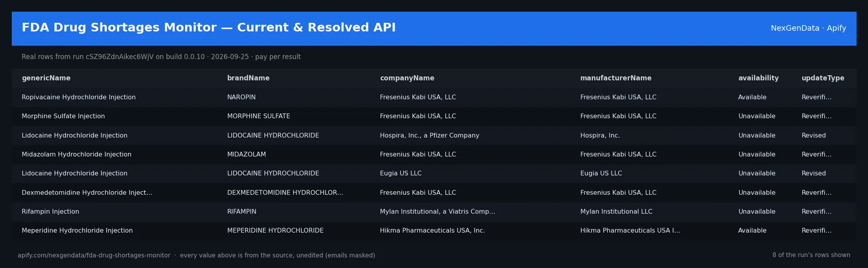Select the brandName column header
The width and height of the screenshot is (868, 268).
pos(248,78)
